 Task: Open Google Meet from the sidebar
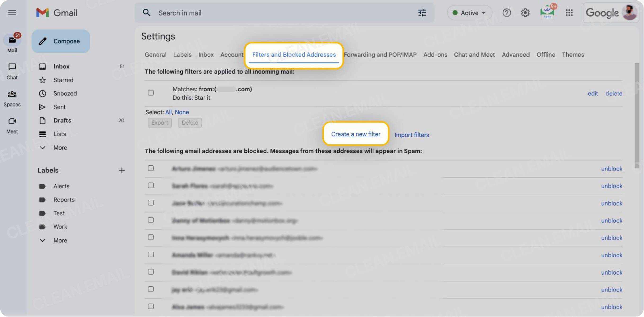coord(12,124)
